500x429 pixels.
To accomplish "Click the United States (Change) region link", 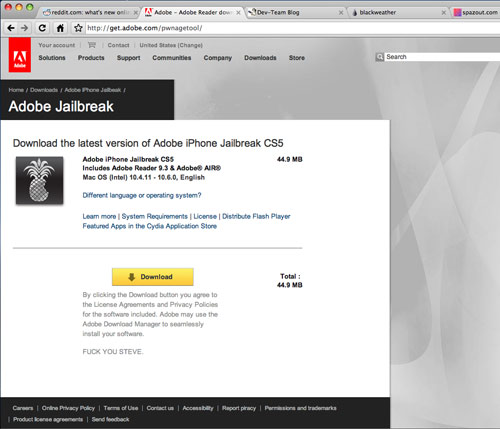I will tap(171, 45).
